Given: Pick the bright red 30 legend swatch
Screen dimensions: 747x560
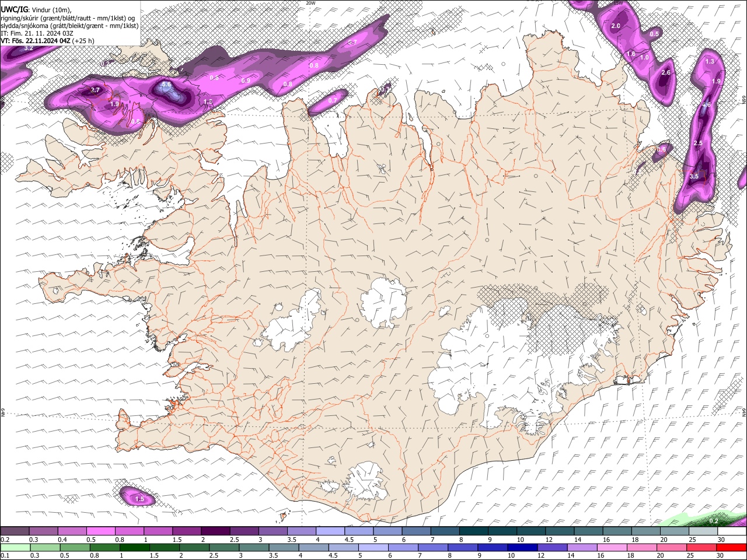Looking at the screenshot, I should click(x=732, y=547).
